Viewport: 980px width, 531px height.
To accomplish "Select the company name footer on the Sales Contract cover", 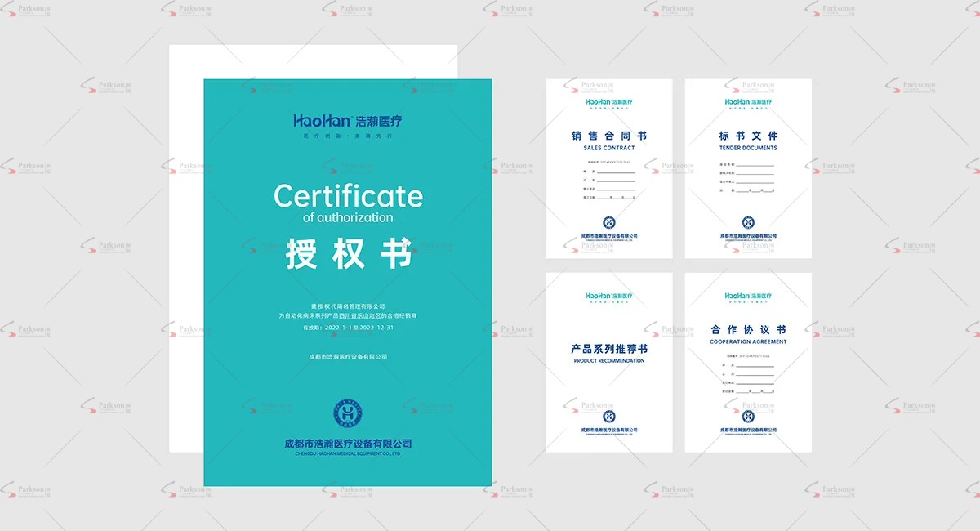I will point(609,237).
